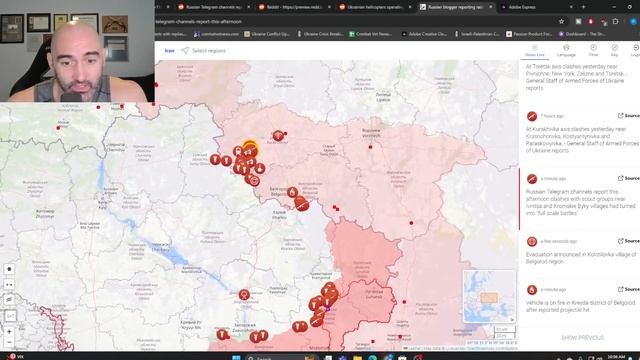Click the address bar URL

pos(199,21)
